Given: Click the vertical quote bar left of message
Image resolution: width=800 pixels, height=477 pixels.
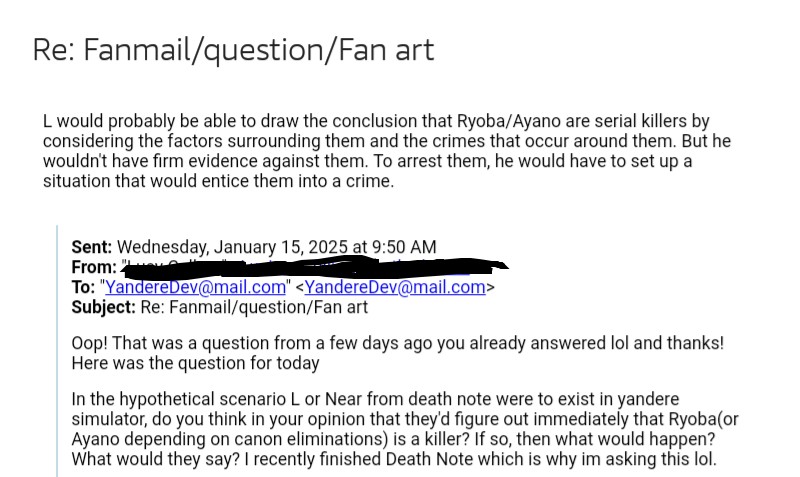Looking at the screenshot, I should 57,350.
